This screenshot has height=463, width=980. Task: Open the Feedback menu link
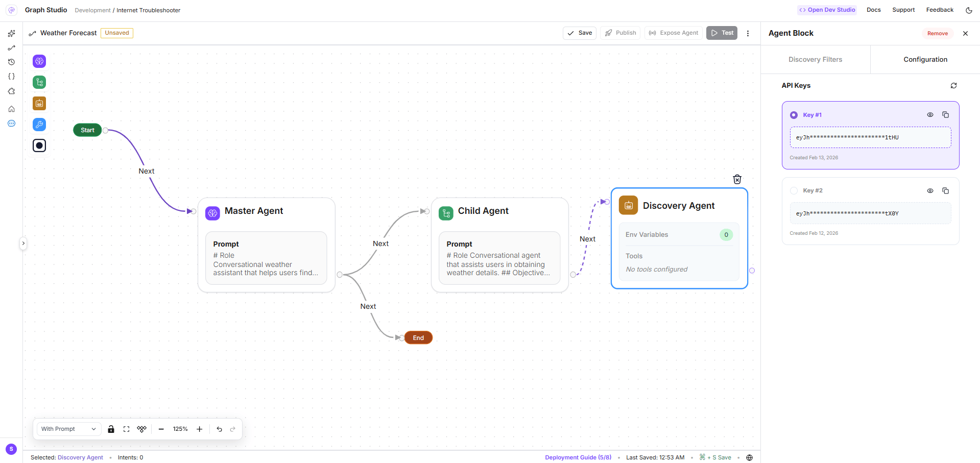click(x=940, y=10)
